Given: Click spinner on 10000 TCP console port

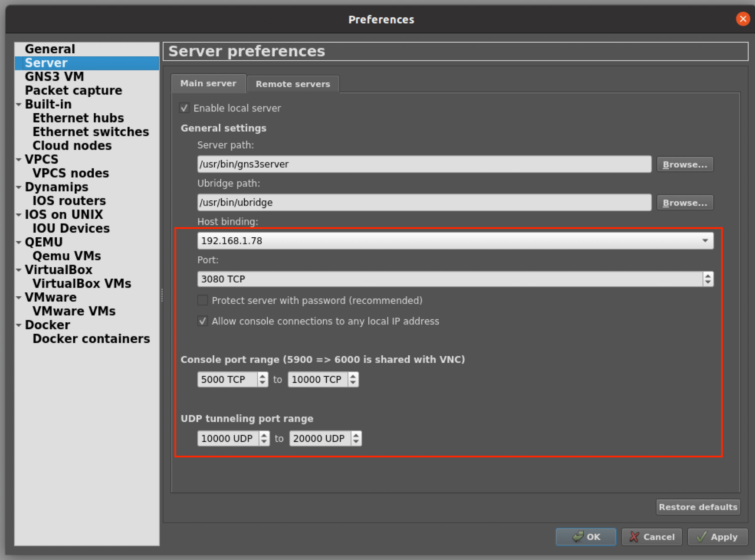Looking at the screenshot, I should coord(353,379).
